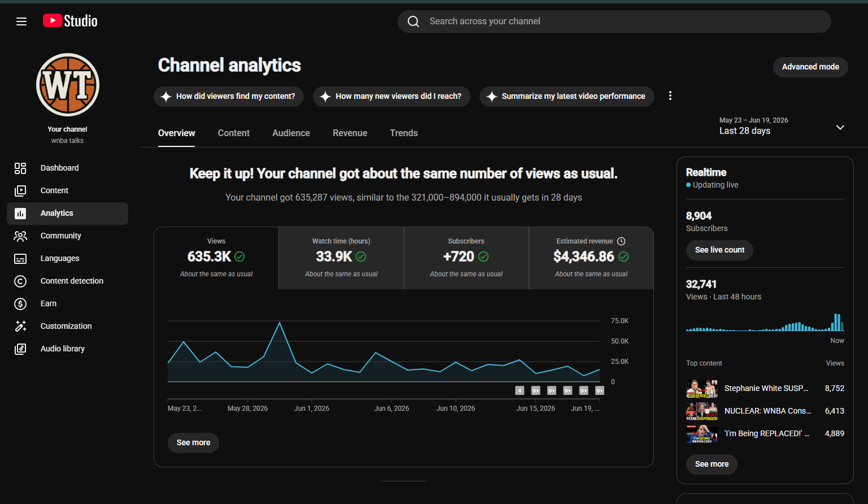
Task: Select the Subscribers metric card
Action: point(466,258)
